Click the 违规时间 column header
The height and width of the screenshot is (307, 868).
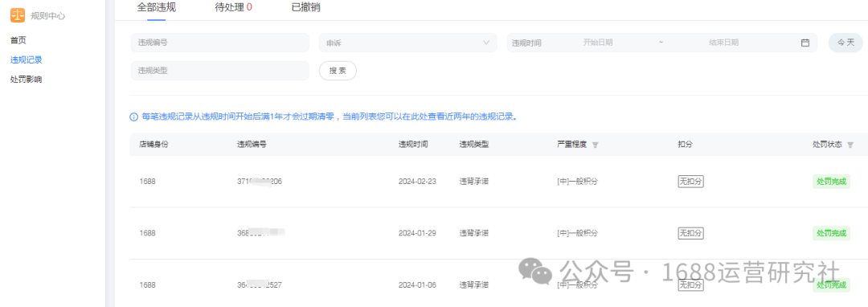click(413, 145)
